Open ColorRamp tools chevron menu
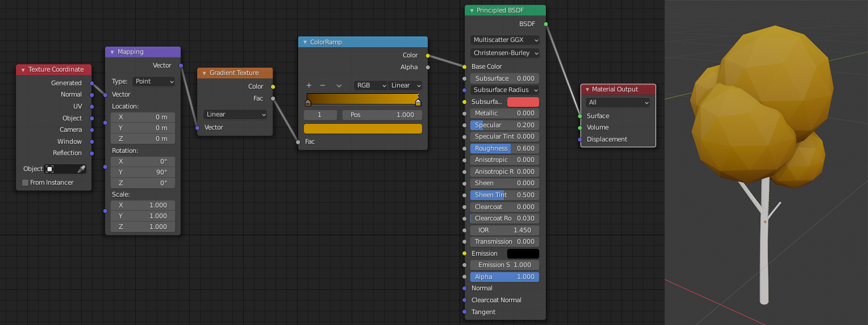The width and height of the screenshot is (868, 325). (x=339, y=86)
